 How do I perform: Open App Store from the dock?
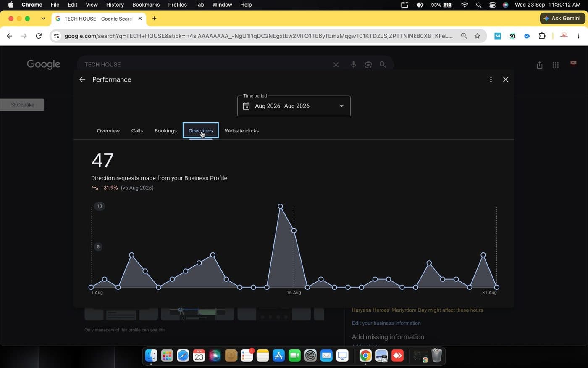pos(278,356)
